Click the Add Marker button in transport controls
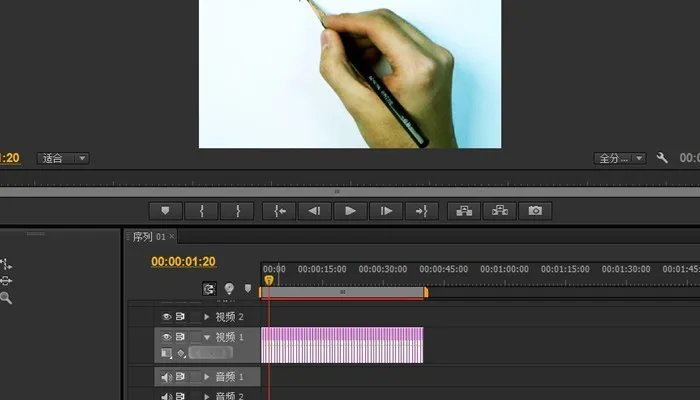700x400 pixels. (x=165, y=211)
